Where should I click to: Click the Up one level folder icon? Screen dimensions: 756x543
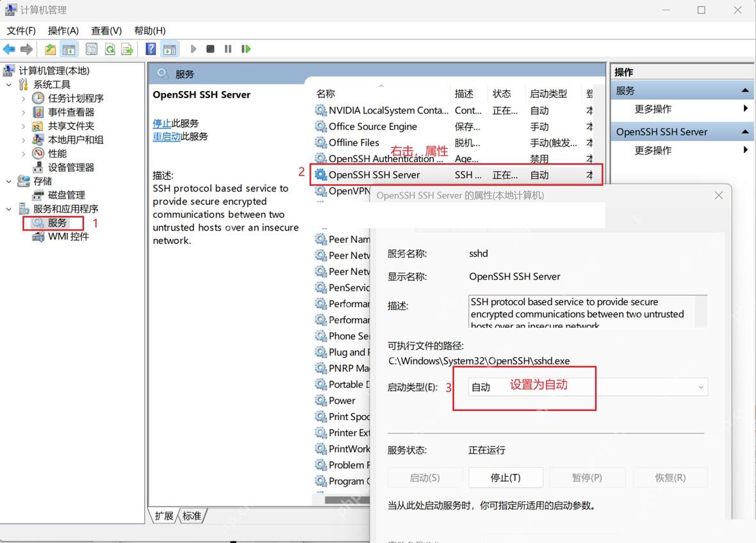(50, 49)
